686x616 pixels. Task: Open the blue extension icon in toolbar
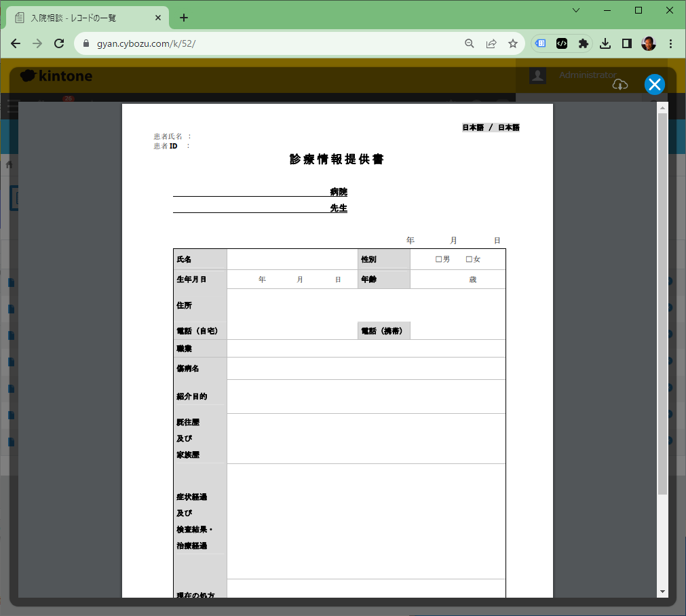541,43
